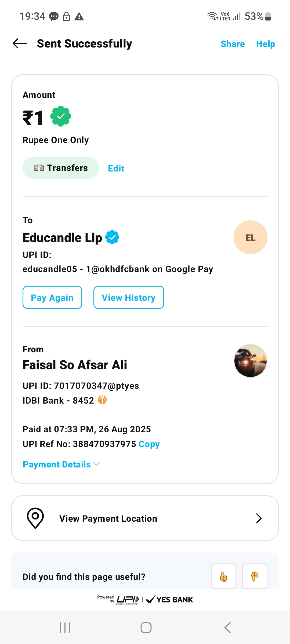This screenshot has width=290, height=644.
Task: Tap the thumbs down feedback icon
Action: click(255, 576)
